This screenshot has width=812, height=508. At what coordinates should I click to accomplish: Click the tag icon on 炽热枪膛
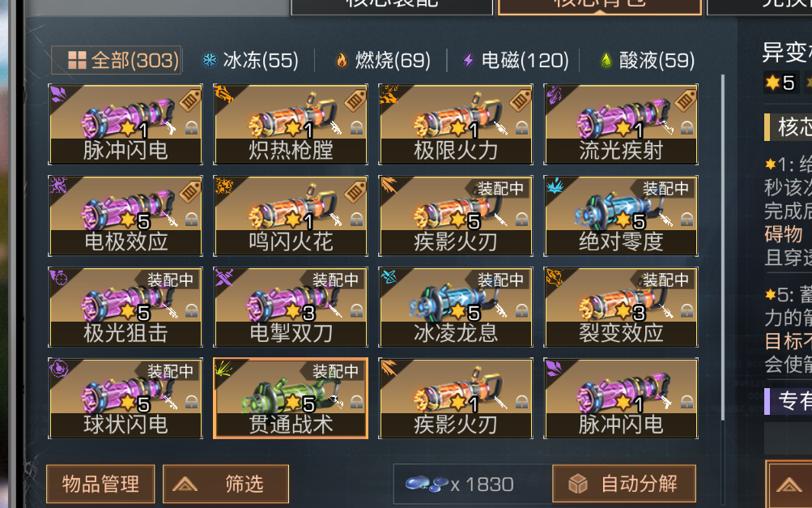click(355, 100)
